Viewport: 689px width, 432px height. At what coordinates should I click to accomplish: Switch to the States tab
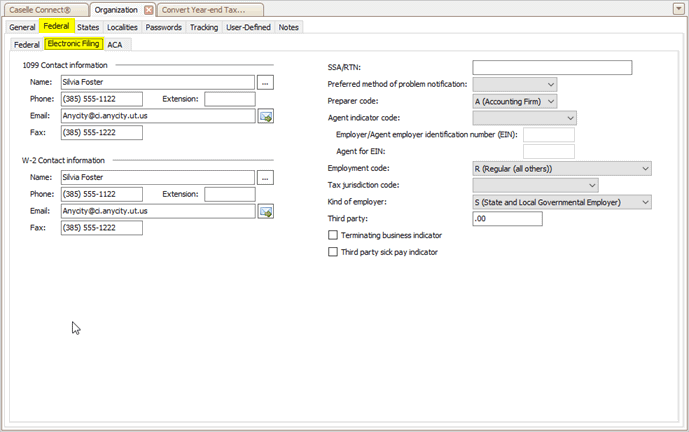point(88,27)
